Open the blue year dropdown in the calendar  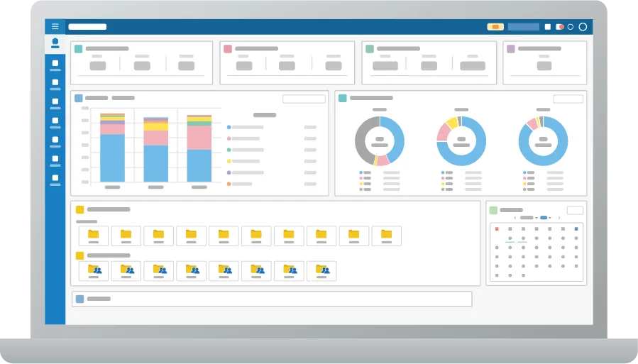point(546,218)
